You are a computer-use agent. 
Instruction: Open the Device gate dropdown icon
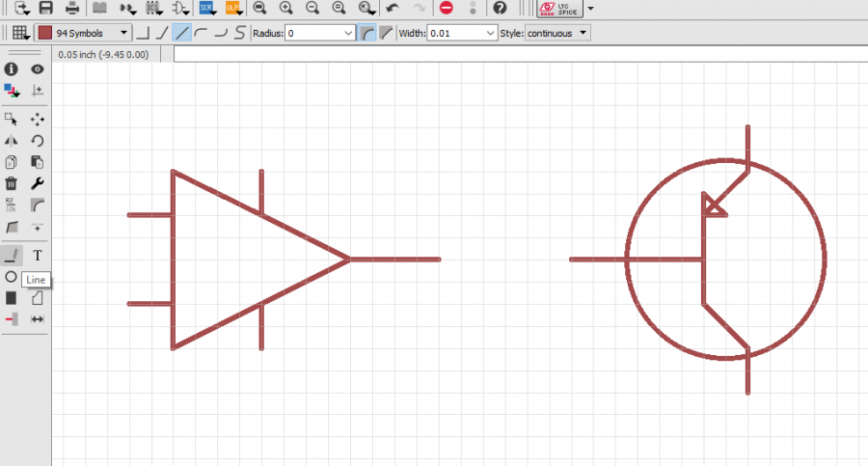tap(180, 8)
